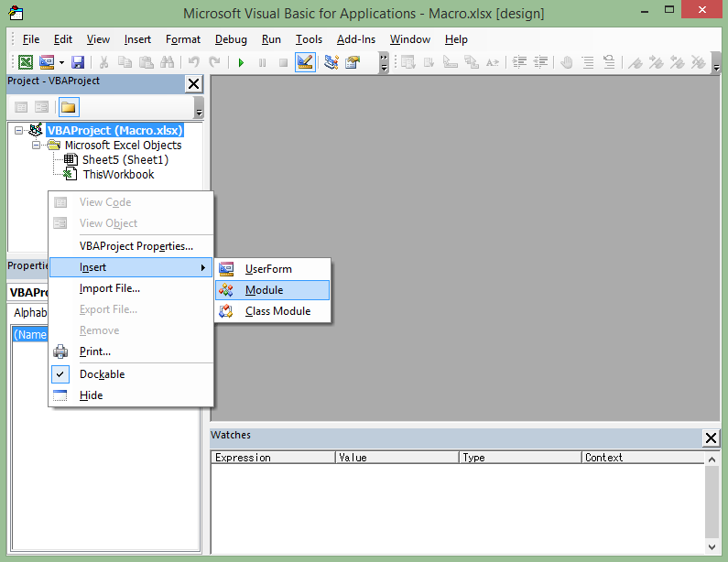Close the Watches pane
The height and width of the screenshot is (562, 728).
click(711, 438)
